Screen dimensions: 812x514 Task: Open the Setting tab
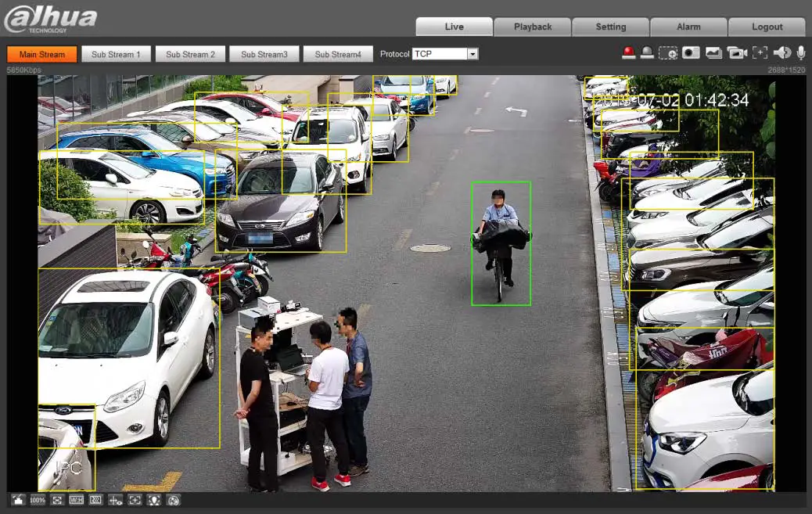610,26
